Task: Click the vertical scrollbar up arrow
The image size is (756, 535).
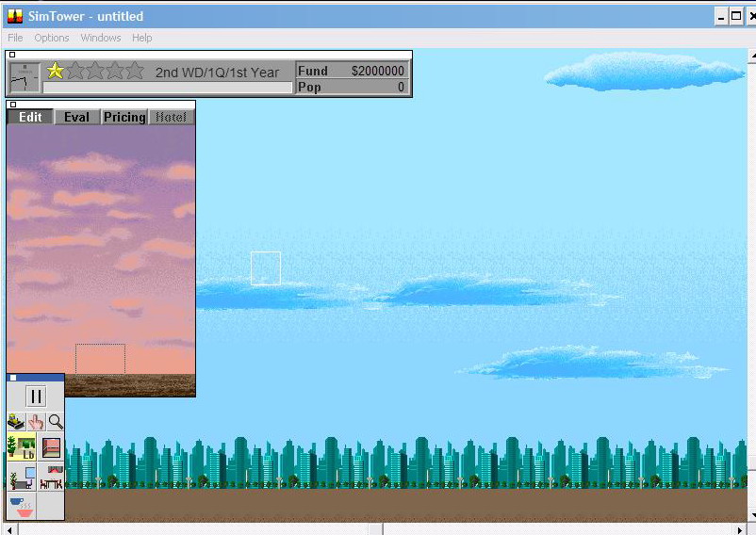Action: (x=751, y=56)
